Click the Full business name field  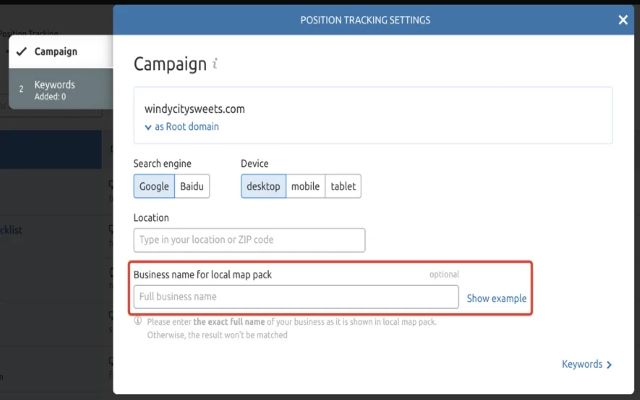click(x=296, y=297)
